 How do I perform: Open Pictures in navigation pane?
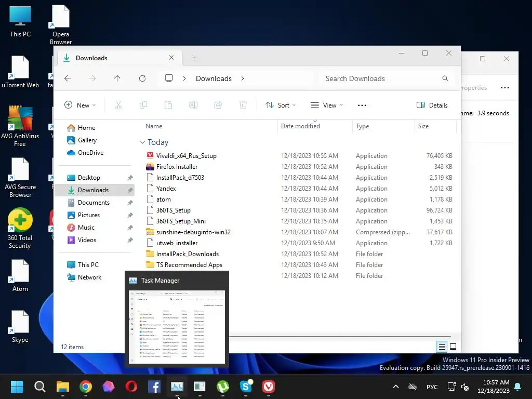pos(84,215)
